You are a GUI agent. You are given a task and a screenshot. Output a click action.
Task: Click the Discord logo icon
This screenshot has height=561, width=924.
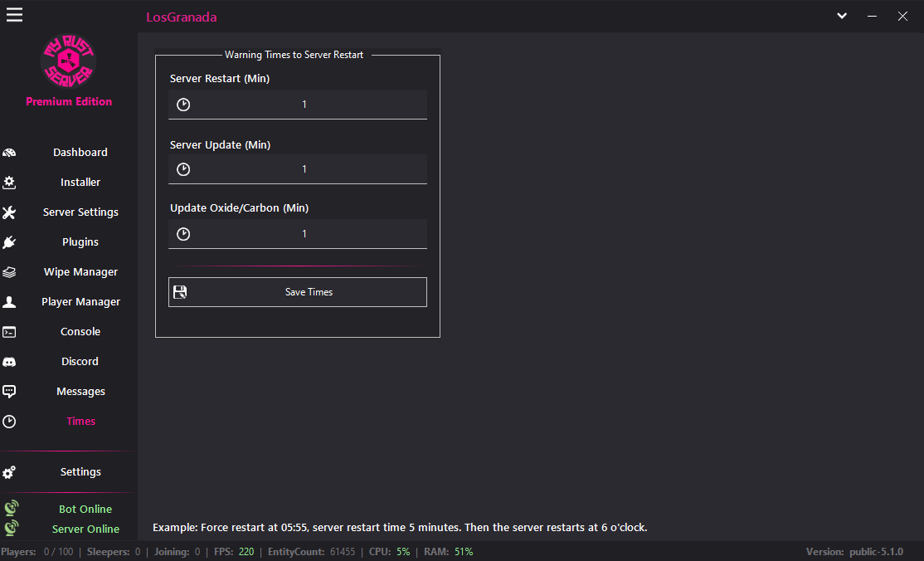(9, 362)
